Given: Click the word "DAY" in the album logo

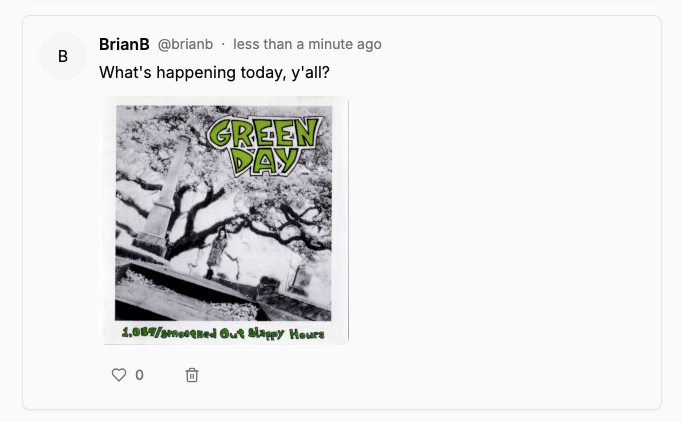Looking at the screenshot, I should coord(263,159).
